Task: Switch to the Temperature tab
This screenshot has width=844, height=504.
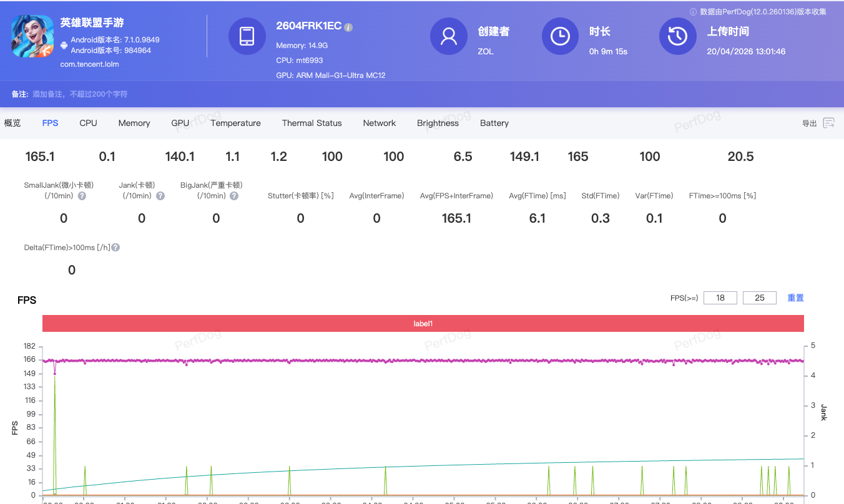Action: [235, 123]
